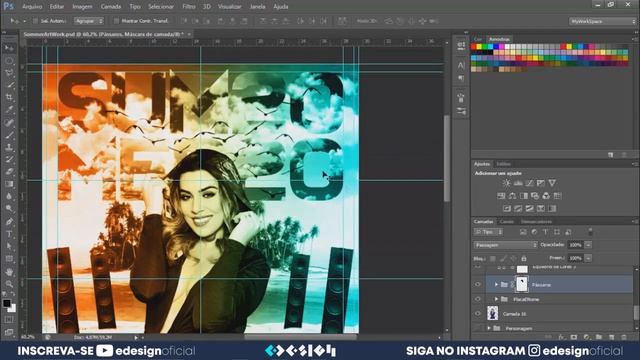Click the foreground color swatch
Image resolution: width=640 pixels, height=360 pixels.
7,303
